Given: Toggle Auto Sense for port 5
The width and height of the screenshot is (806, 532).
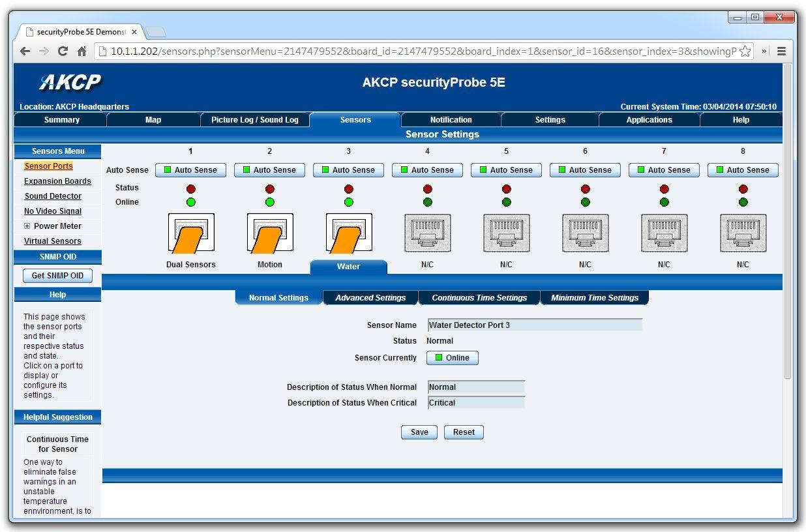Looking at the screenshot, I should pyautogui.click(x=506, y=170).
